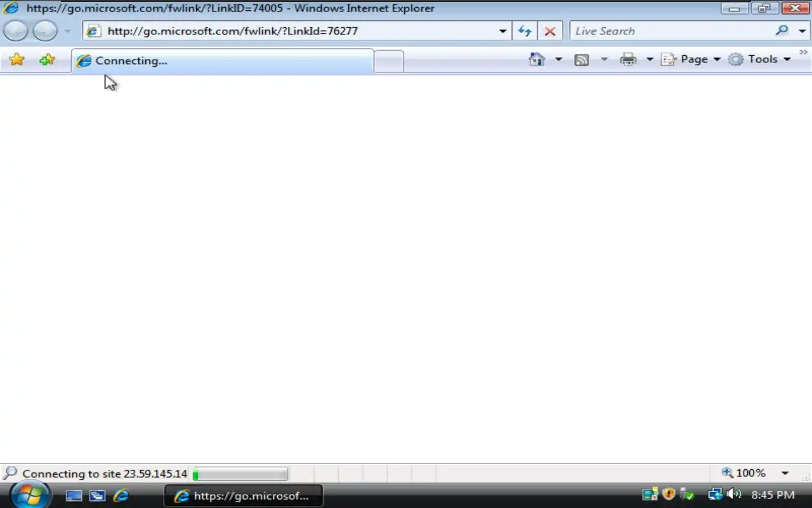This screenshot has height=508, width=812.
Task: Expand the address bar history dropdown
Action: point(503,30)
